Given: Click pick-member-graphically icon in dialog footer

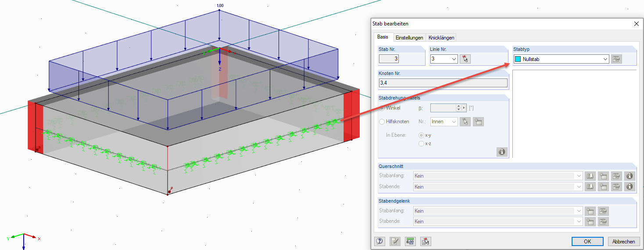Looking at the screenshot, I should point(426,241).
